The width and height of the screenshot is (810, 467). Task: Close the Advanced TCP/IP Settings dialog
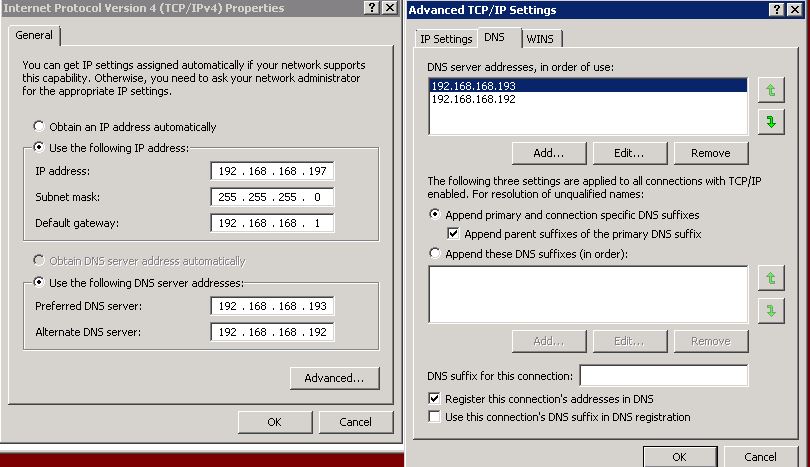tap(795, 9)
